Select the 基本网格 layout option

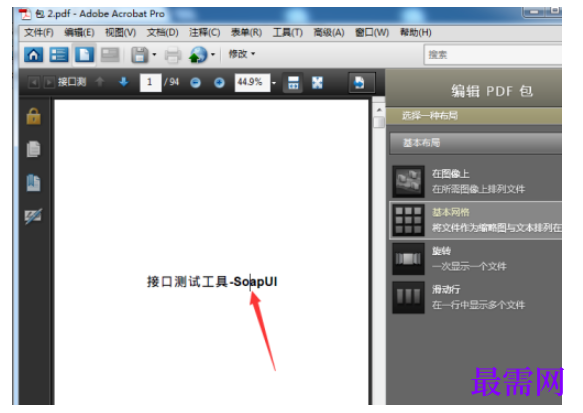pos(476,220)
